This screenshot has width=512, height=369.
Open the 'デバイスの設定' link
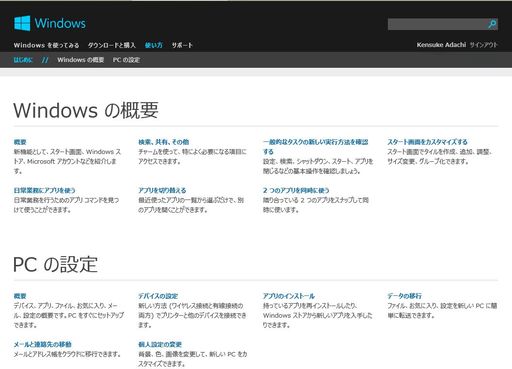click(158, 296)
